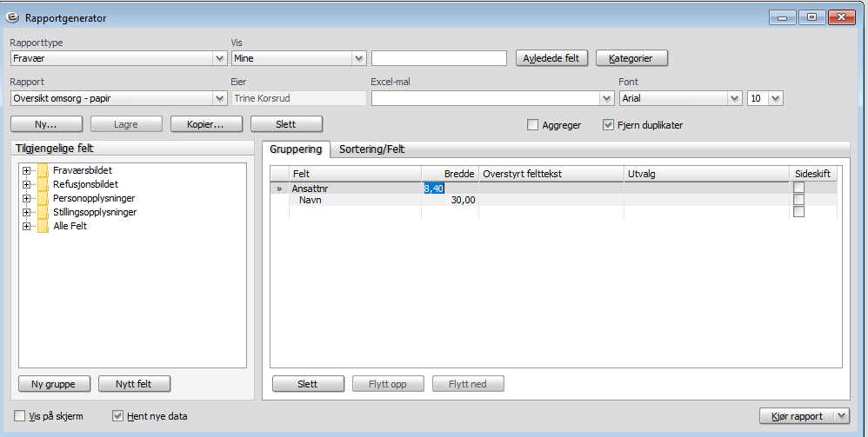The image size is (868, 437).
Task: Click the Bredde value 30,00
Action: click(463, 200)
